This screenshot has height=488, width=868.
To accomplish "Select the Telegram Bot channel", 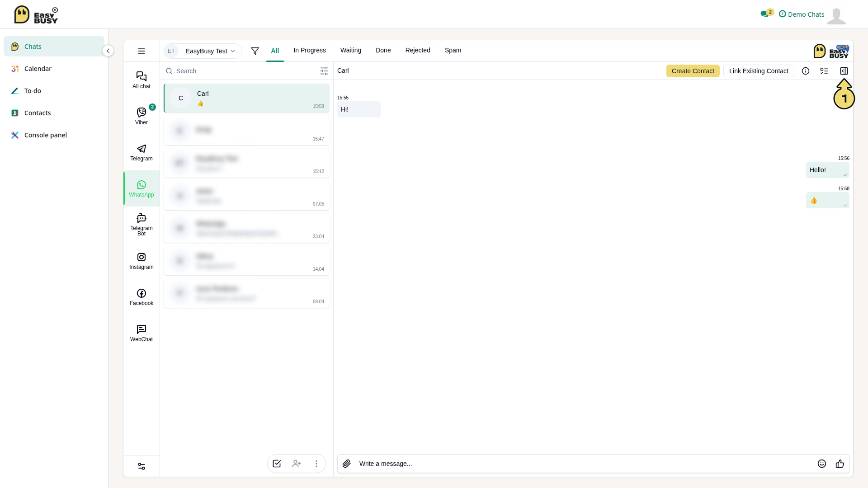I will click(x=142, y=225).
